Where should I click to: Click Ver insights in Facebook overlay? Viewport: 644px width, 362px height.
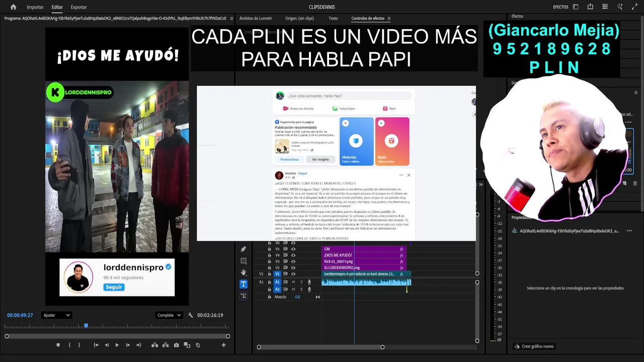click(320, 159)
